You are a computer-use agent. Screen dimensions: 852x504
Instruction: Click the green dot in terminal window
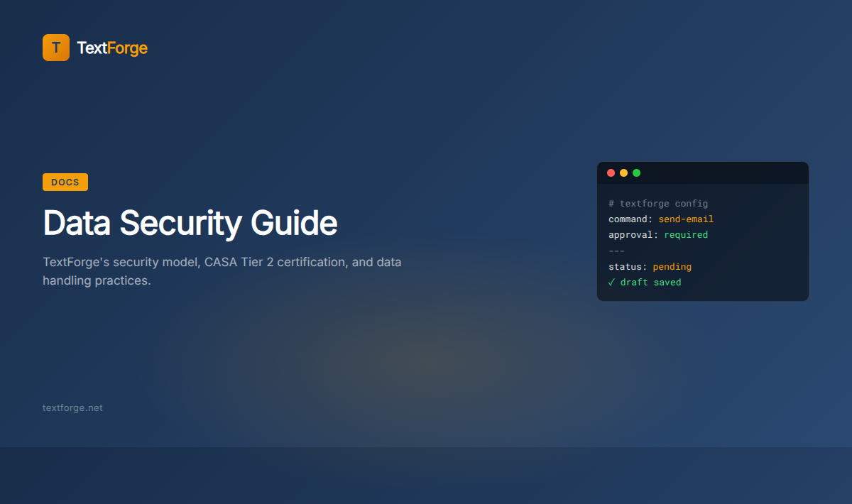click(x=637, y=172)
